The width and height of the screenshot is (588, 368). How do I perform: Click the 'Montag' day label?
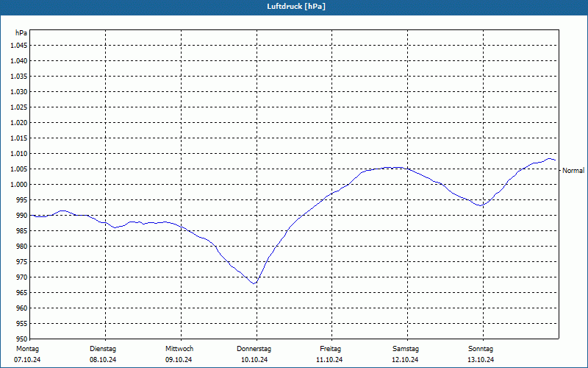click(x=27, y=349)
